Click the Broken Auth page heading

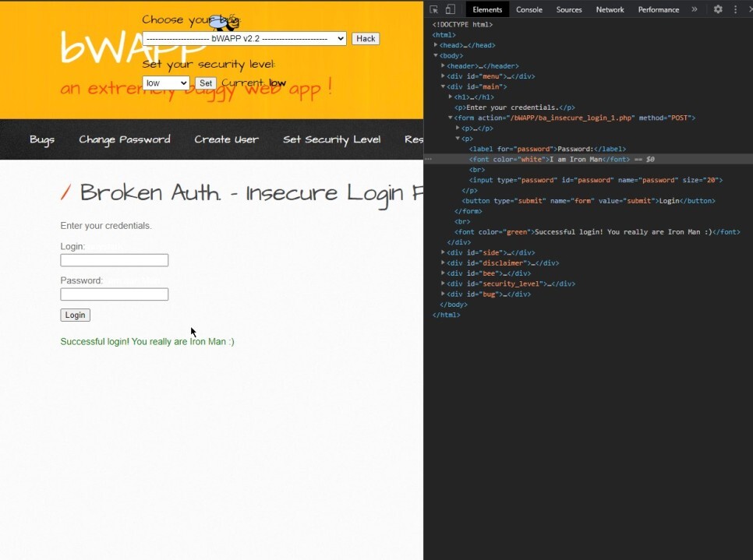click(242, 193)
